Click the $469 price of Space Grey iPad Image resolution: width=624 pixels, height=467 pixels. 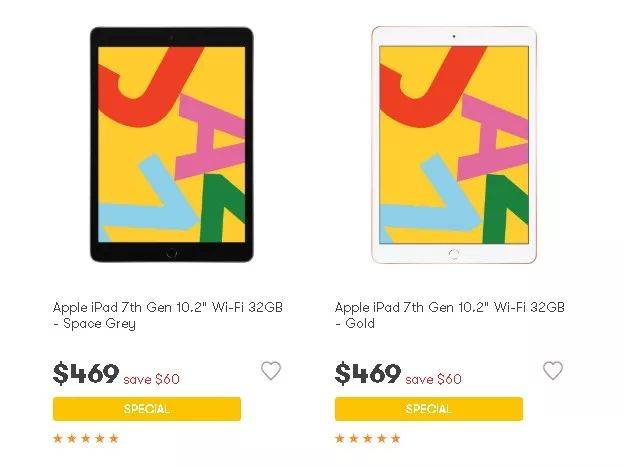(86, 373)
